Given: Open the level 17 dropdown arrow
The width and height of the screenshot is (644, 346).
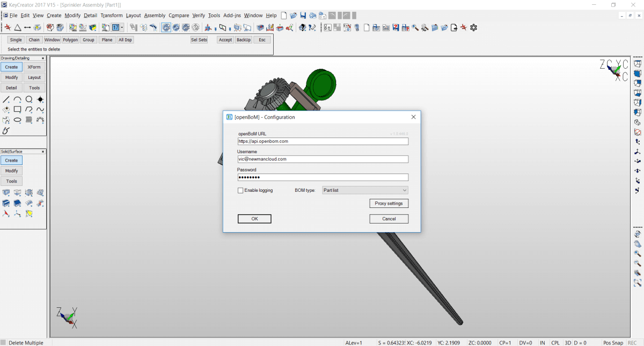Looking at the screenshot, I should 122,27.
